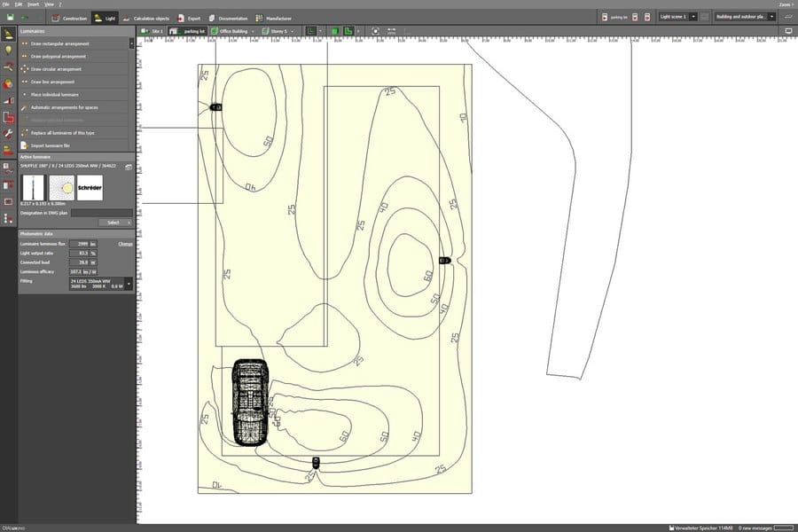Choose the red floor-plan shape sidebar icon
This screenshot has width=798, height=532.
(8, 117)
